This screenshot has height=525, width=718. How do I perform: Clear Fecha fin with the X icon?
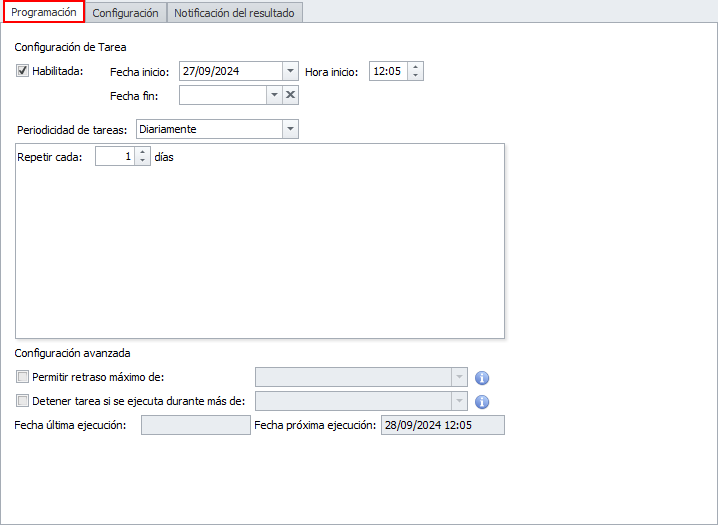290,95
